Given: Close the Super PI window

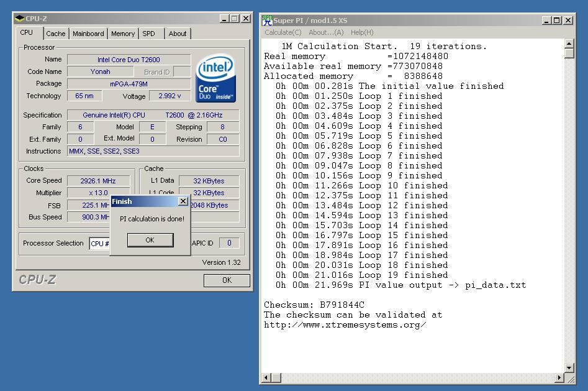Looking at the screenshot, I should point(569,21).
